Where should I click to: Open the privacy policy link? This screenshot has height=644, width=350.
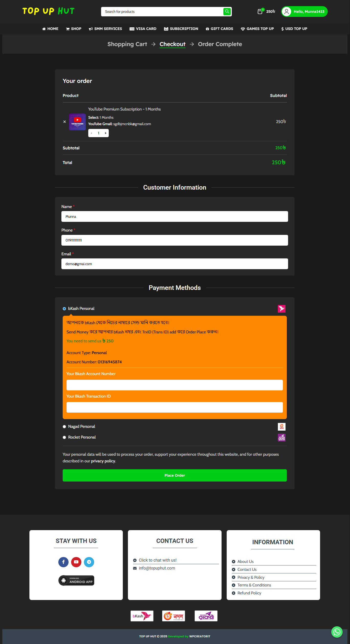pos(103,461)
